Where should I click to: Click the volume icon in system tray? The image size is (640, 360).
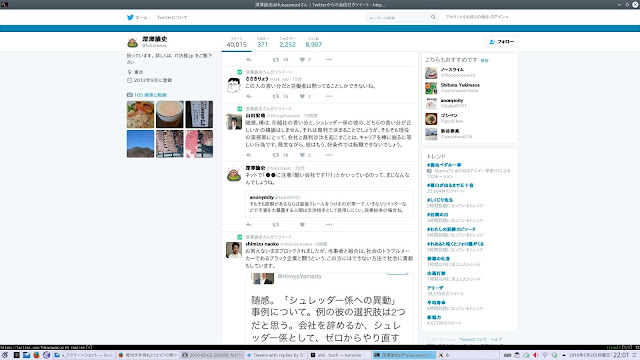coord(536,355)
